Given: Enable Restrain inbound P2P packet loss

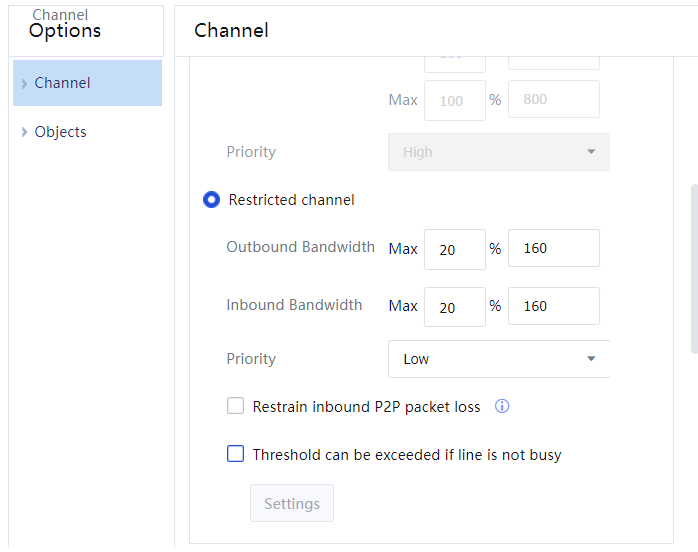Looking at the screenshot, I should coord(236,406).
